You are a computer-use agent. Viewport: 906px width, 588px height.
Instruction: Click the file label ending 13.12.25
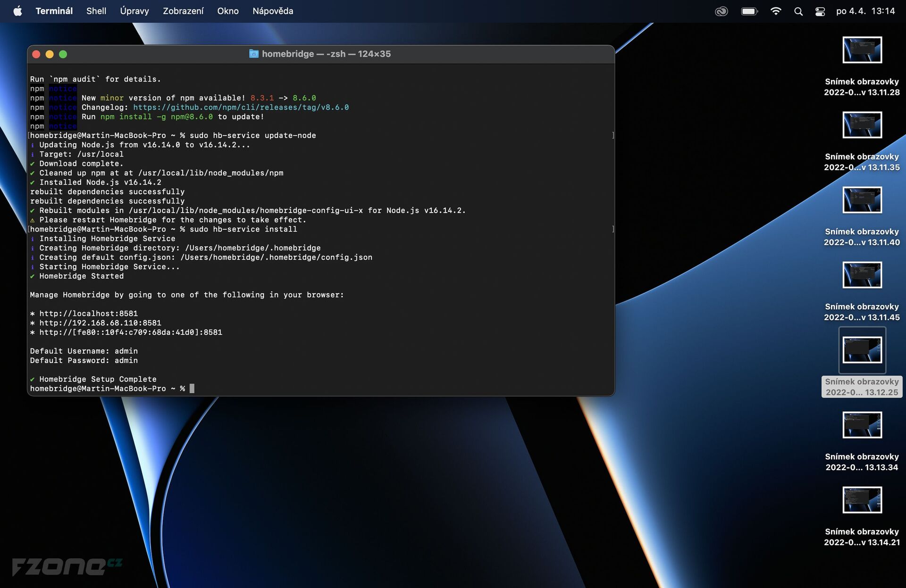[x=862, y=387]
